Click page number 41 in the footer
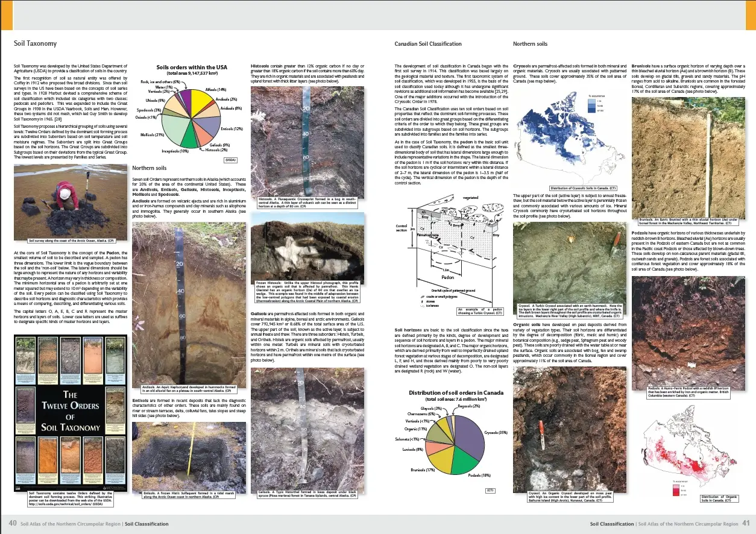 point(746,524)
